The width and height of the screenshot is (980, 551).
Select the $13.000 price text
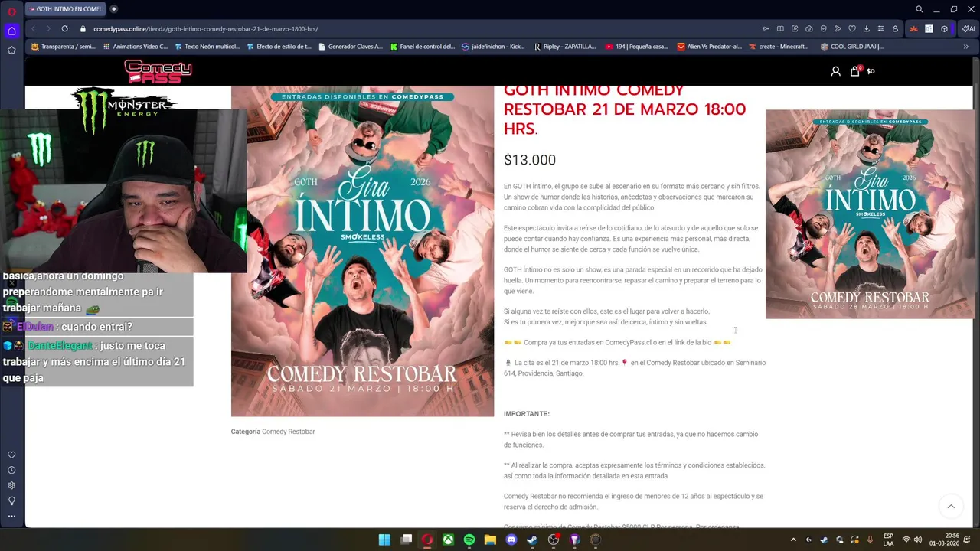530,160
